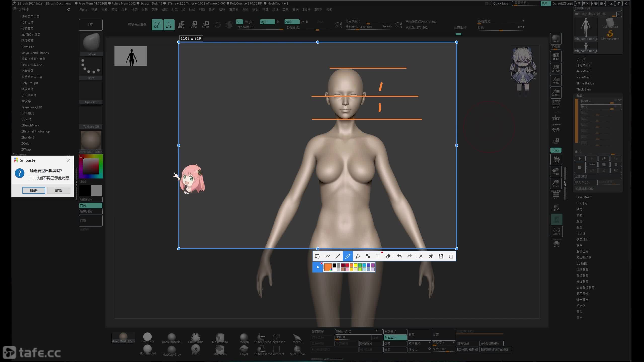Screen dimensions: 644x362
Task: Select Snipaste marker highlighter tool
Action: click(358, 256)
